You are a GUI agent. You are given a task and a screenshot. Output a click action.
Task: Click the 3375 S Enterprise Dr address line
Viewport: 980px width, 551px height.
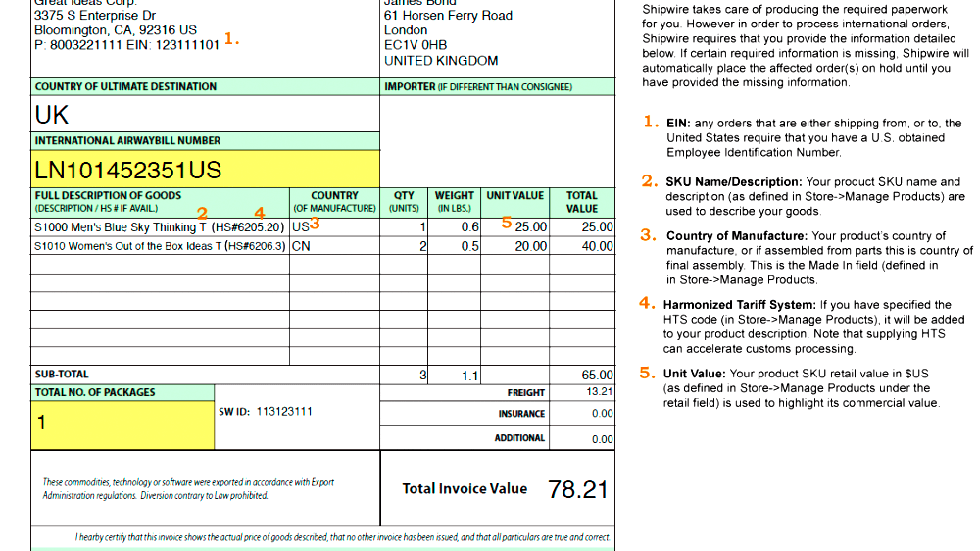coord(95,16)
